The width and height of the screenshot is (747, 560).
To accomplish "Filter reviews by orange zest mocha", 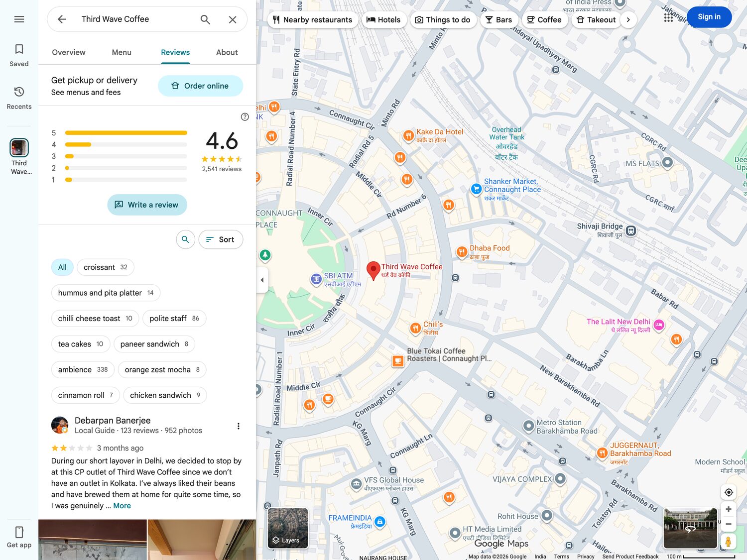I will 162,370.
